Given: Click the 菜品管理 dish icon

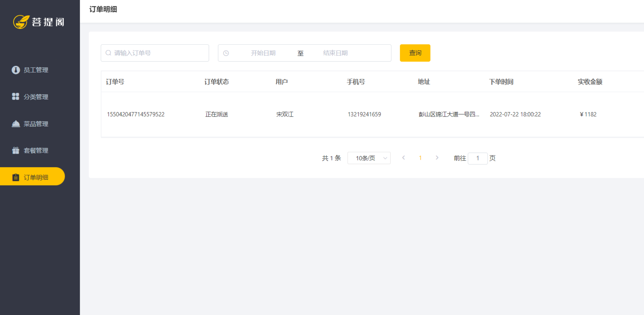Looking at the screenshot, I should (16, 124).
